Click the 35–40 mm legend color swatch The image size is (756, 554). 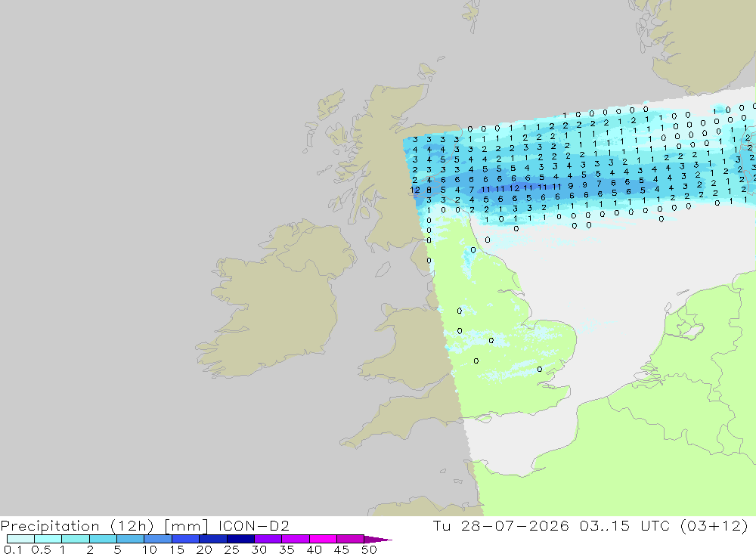click(x=295, y=539)
